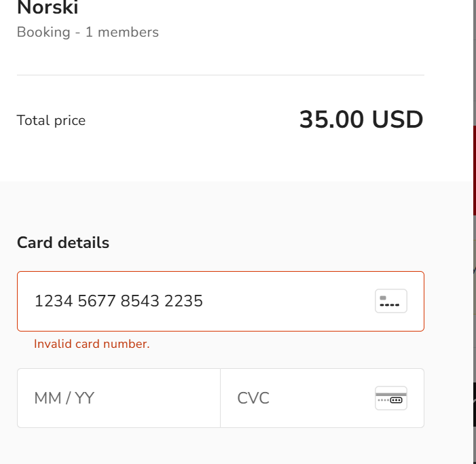
Task: Click into the CVC input field
Action: (x=299, y=398)
